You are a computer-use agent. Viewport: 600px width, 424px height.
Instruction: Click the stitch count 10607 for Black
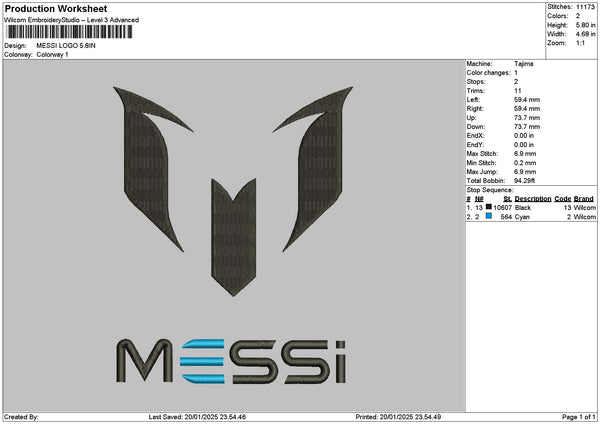pos(502,208)
